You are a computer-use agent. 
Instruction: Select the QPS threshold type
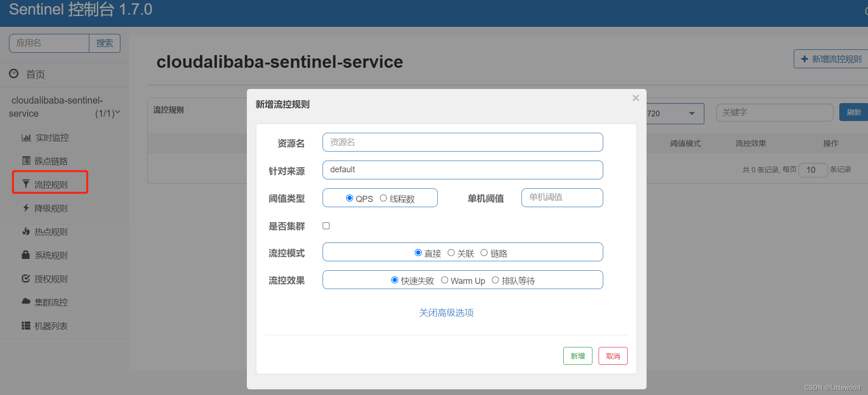click(349, 198)
